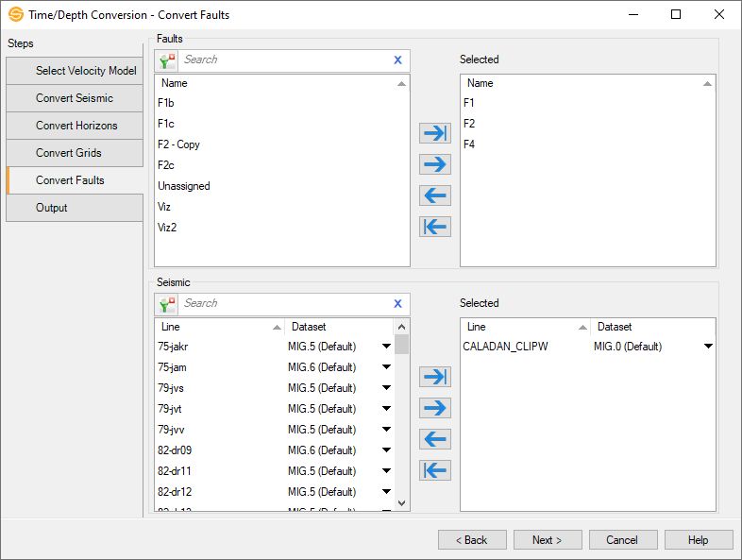Select fault F1b in available list
The height and width of the screenshot is (560, 742).
[282, 103]
